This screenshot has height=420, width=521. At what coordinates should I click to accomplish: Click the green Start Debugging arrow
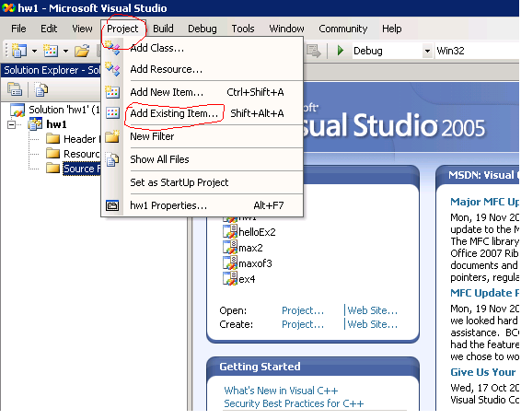click(x=341, y=51)
